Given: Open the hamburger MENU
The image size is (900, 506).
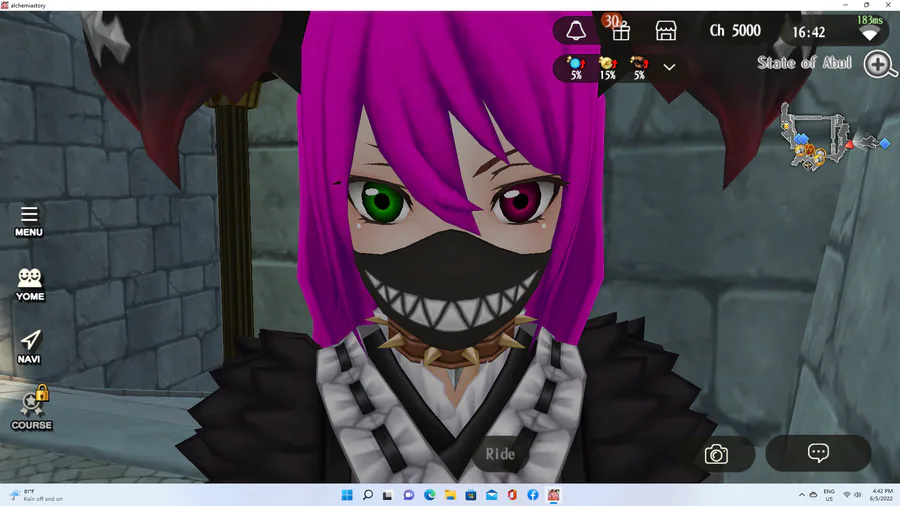Looking at the screenshot, I should [x=29, y=221].
